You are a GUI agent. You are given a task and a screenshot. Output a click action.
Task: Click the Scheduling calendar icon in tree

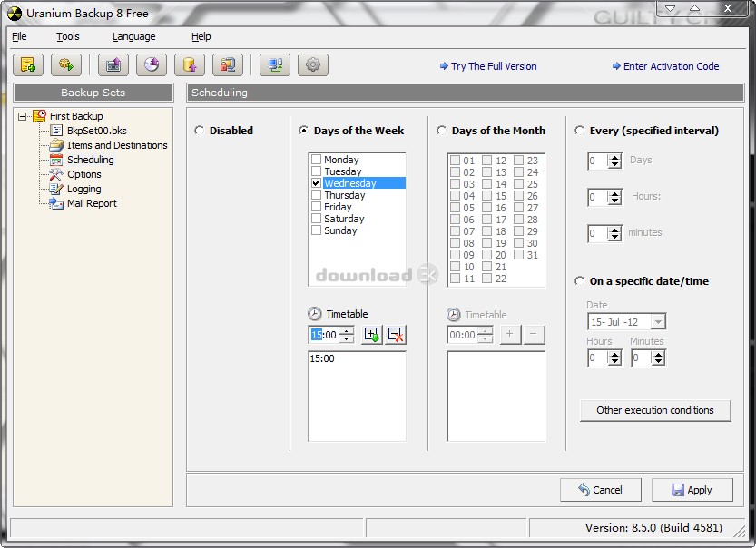[x=56, y=160]
